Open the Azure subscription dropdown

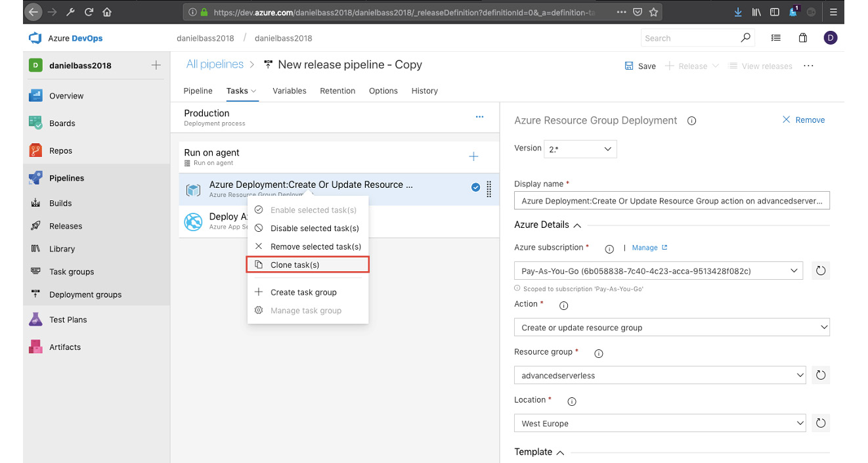point(659,271)
